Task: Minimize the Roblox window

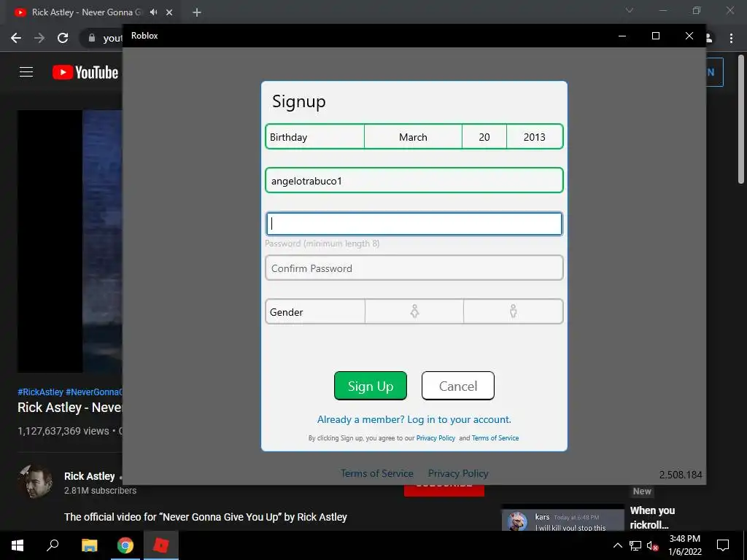Action: pos(622,36)
